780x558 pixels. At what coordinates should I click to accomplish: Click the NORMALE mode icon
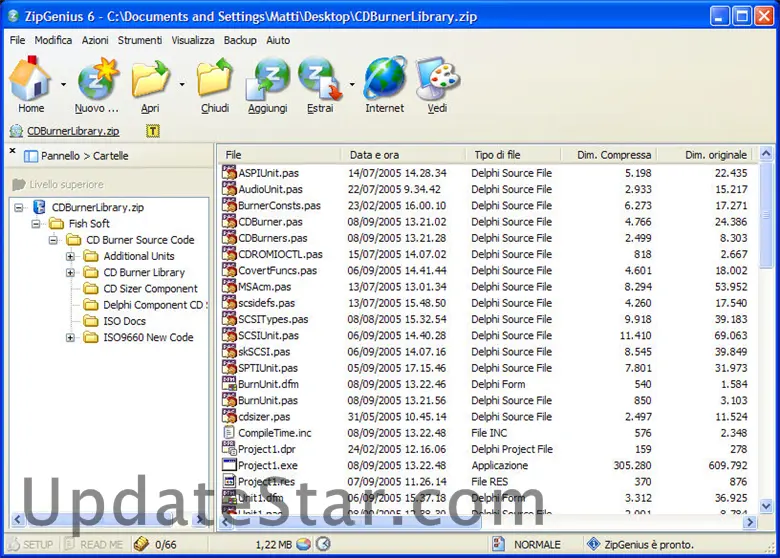tap(498, 544)
